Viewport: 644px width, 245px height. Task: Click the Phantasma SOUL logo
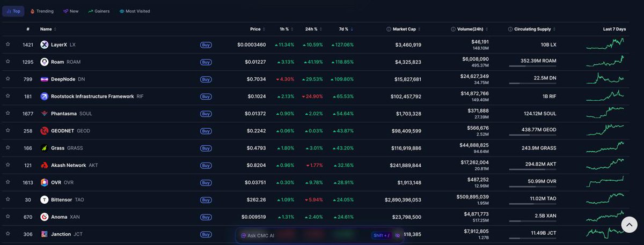click(45, 113)
